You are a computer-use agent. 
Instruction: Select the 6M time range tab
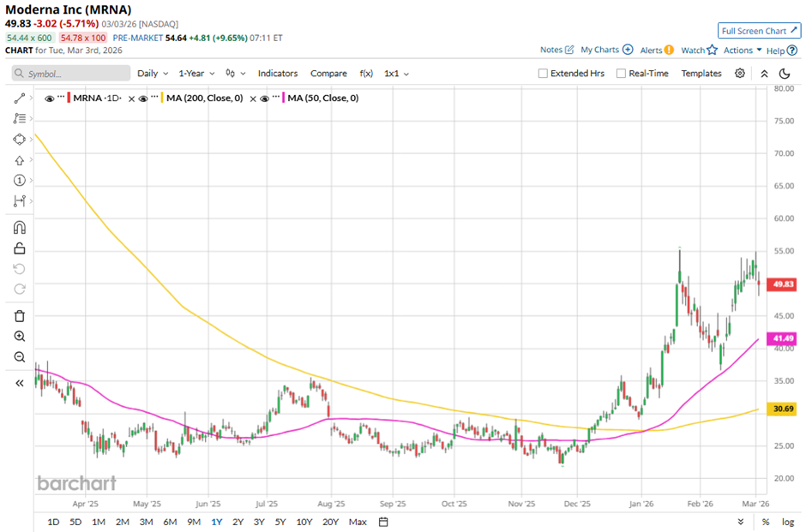pyautogui.click(x=169, y=522)
